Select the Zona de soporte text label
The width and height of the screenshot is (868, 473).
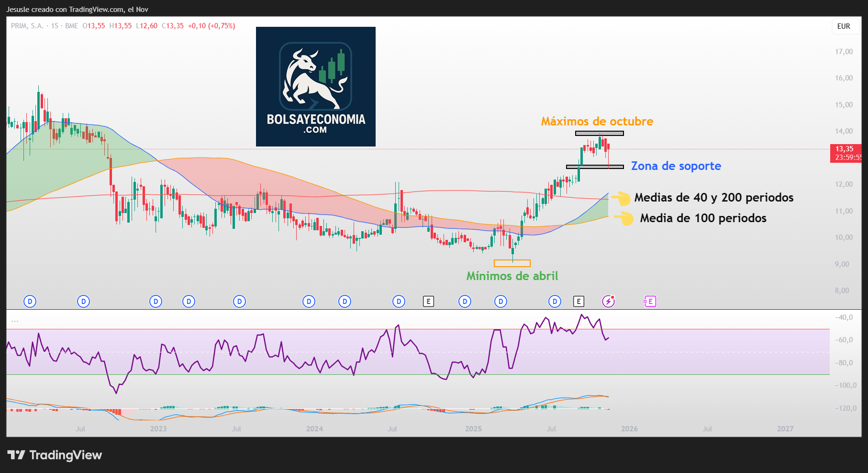point(676,166)
